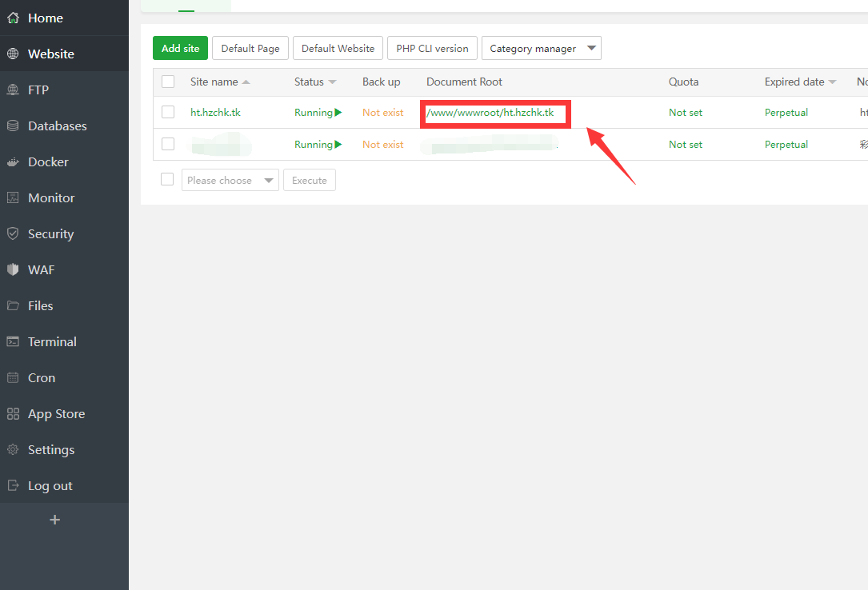Click the Security shield icon

13,233
